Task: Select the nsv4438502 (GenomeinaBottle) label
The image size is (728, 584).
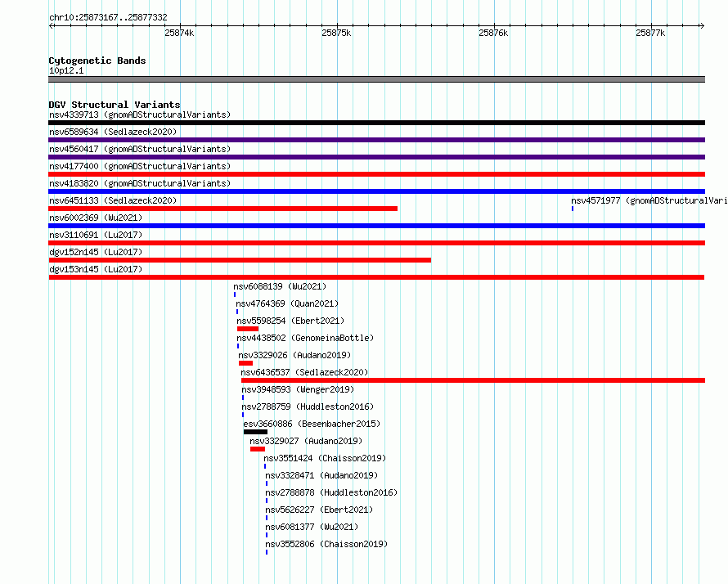Action: 305,338
